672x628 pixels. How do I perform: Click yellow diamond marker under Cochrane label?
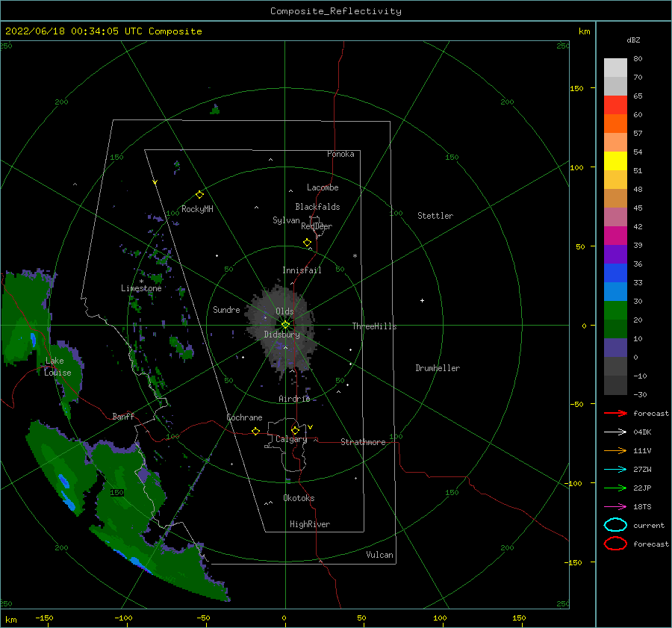[x=255, y=431]
